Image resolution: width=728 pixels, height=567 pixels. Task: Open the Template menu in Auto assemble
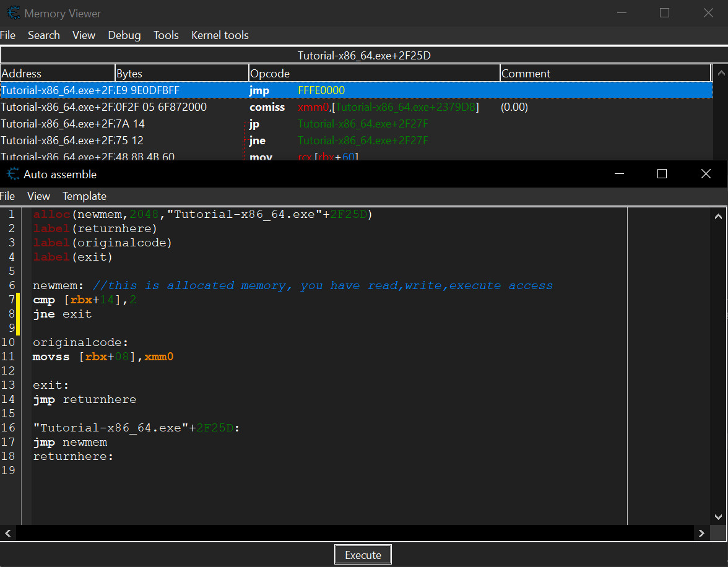click(x=84, y=196)
